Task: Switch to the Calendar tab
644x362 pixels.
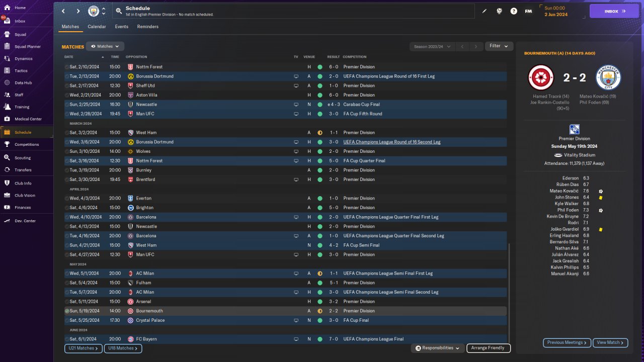Action: point(97,27)
